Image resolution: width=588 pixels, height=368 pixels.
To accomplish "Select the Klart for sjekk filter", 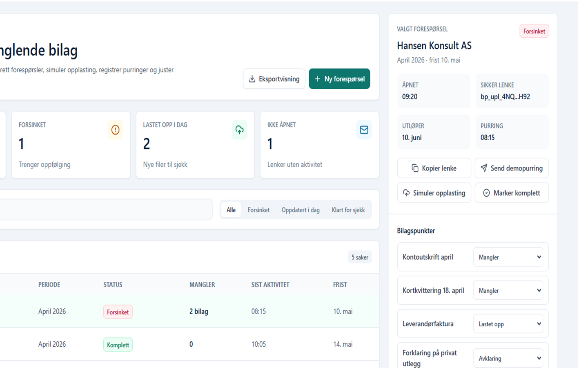I will 348,210.
